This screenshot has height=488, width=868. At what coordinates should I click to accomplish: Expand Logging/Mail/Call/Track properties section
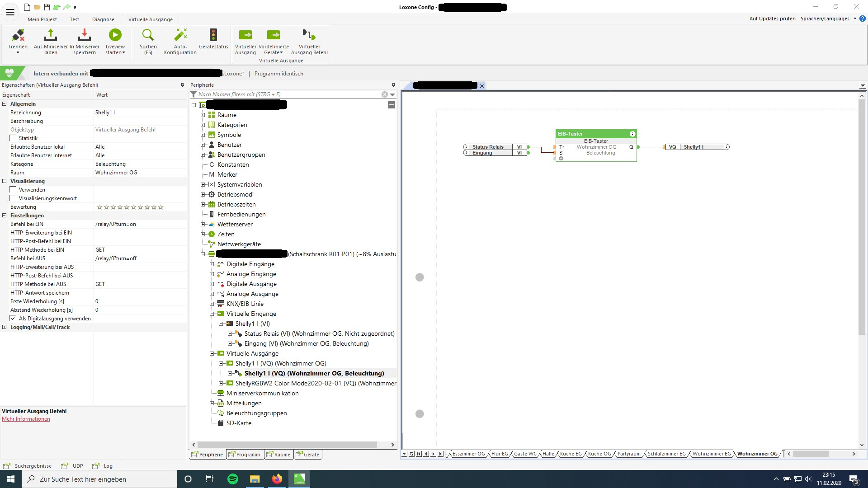[5, 327]
